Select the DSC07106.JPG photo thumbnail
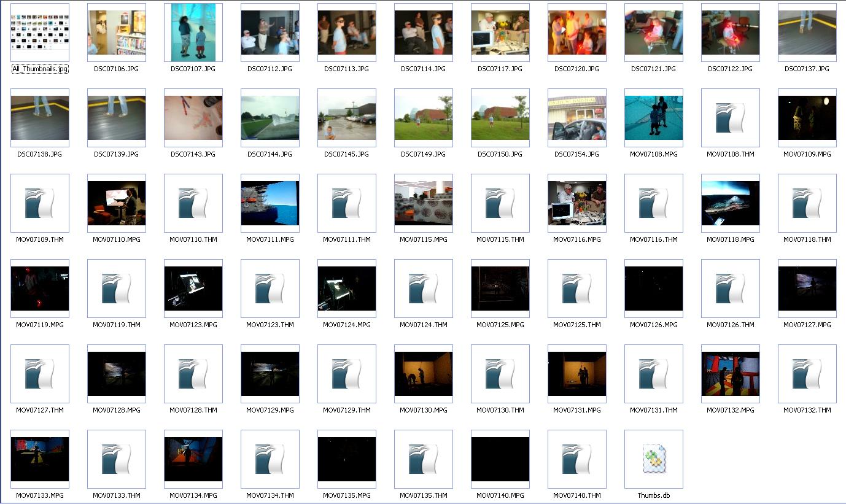 (117, 33)
